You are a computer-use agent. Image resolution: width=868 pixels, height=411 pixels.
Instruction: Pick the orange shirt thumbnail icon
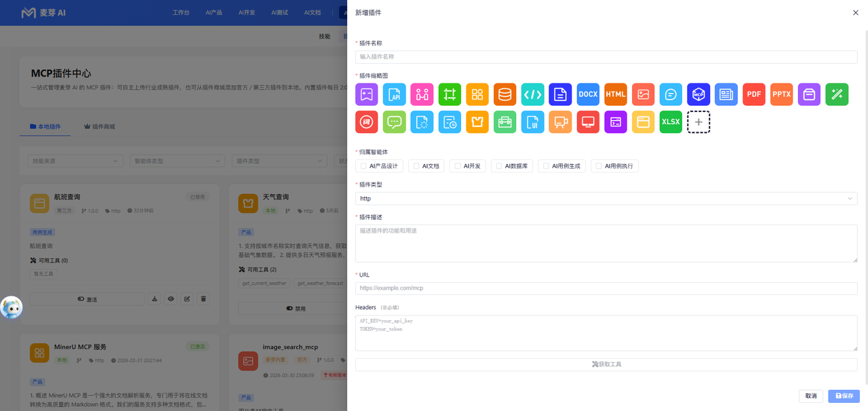[477, 122]
